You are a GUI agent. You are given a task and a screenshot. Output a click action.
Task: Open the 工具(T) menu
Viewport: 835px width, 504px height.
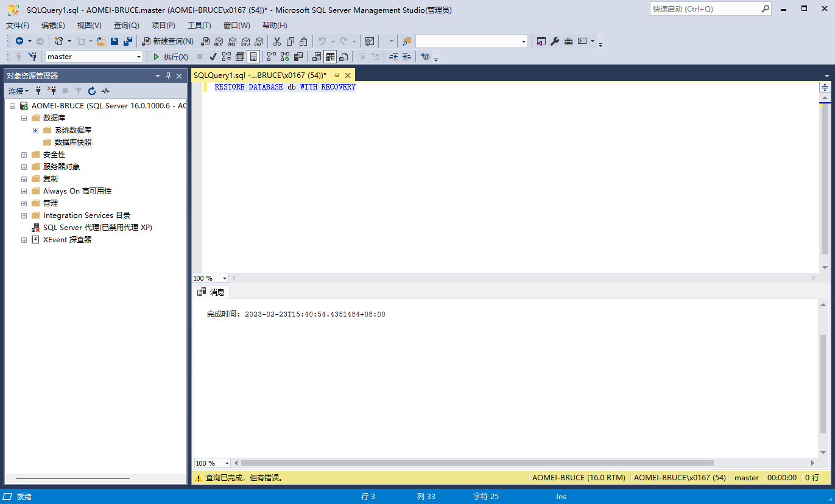coord(199,26)
